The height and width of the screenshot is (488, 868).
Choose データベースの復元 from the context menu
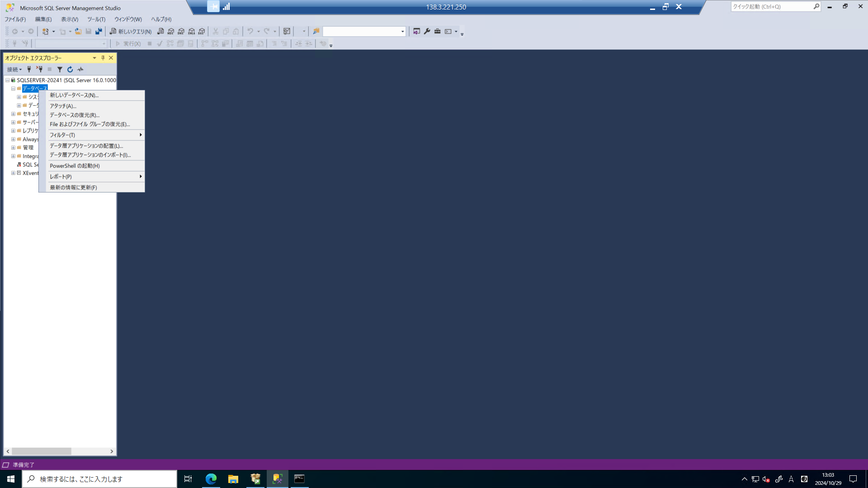coord(74,115)
